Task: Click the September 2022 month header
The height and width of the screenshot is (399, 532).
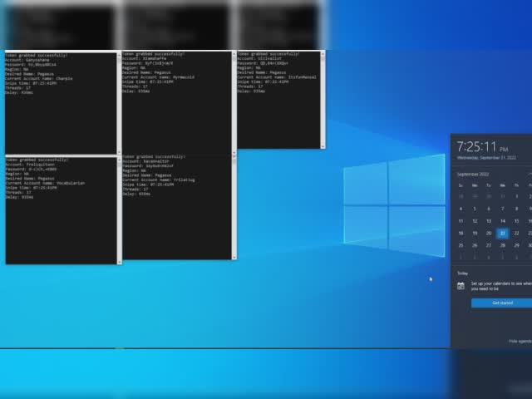Action: point(473,174)
